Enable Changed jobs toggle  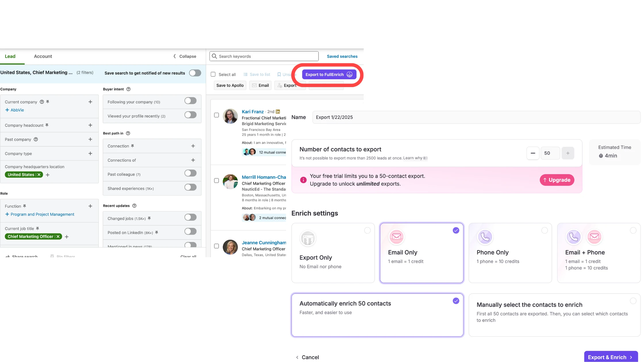pyautogui.click(x=191, y=217)
